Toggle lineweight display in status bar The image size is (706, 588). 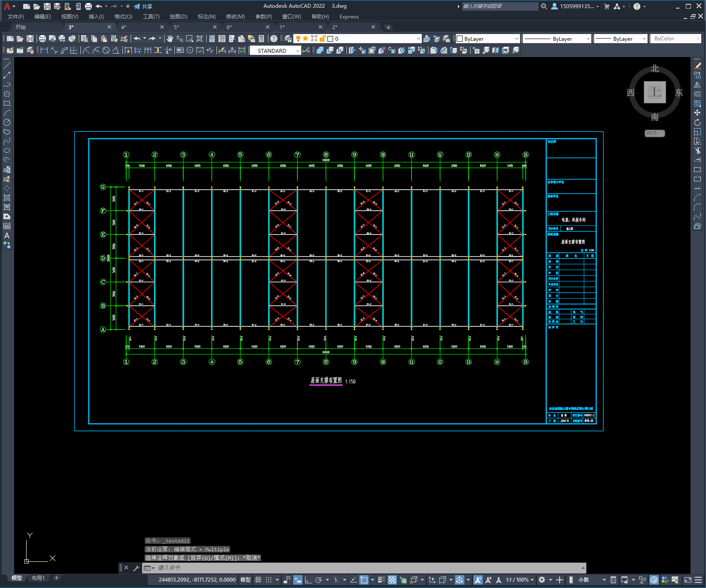(381, 580)
